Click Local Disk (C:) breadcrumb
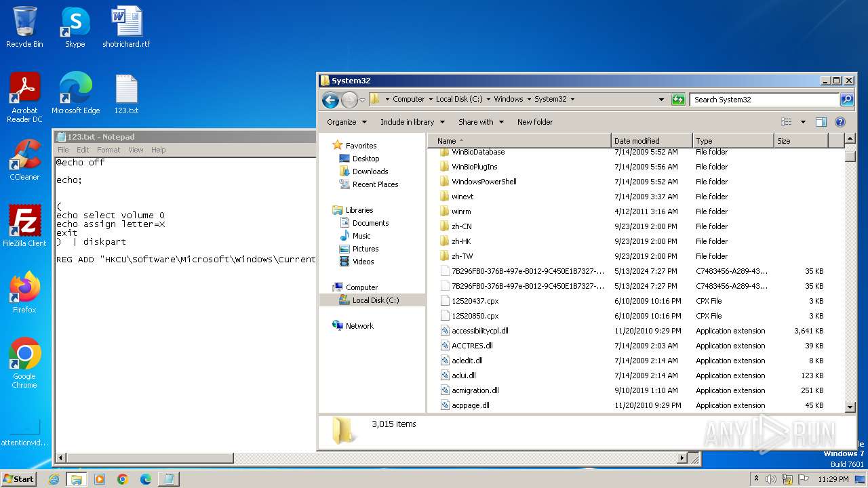The height and width of the screenshot is (488, 868). (x=459, y=99)
